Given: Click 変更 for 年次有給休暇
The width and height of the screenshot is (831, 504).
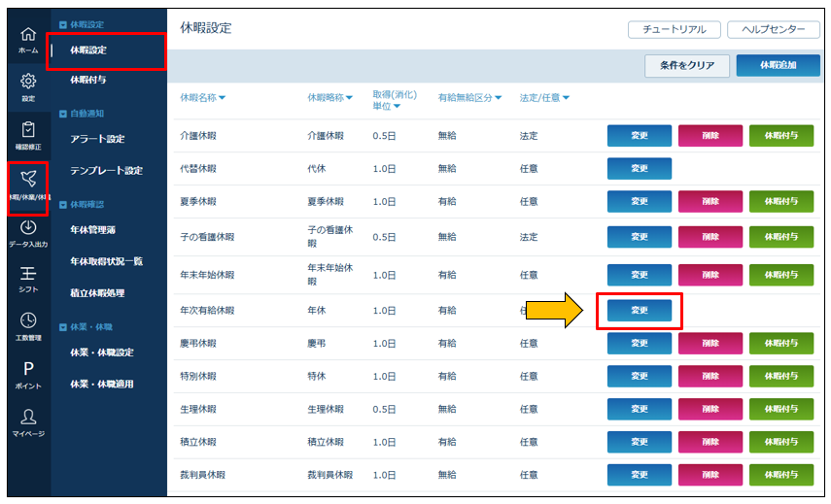Looking at the screenshot, I should click(x=640, y=310).
